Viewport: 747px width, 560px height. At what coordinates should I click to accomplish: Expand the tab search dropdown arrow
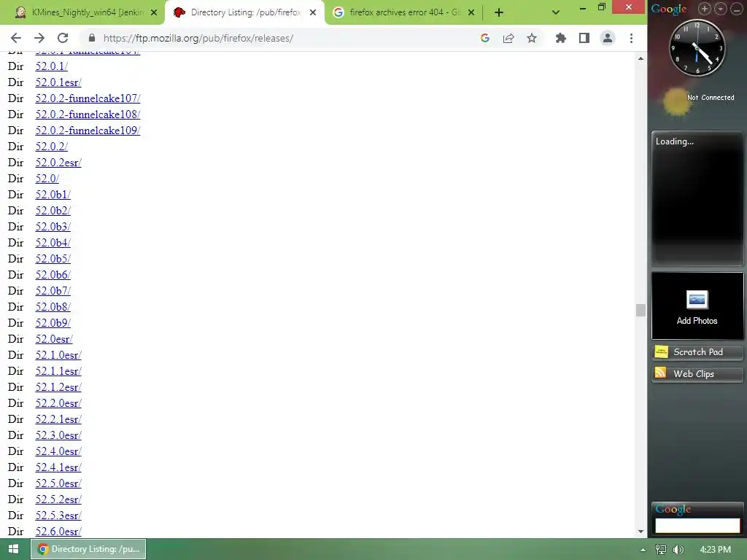[x=555, y=12]
